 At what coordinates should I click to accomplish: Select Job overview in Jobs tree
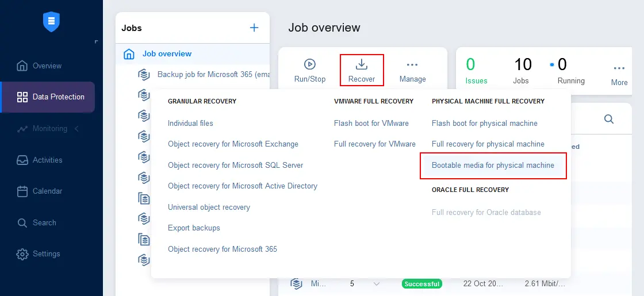coord(193,54)
